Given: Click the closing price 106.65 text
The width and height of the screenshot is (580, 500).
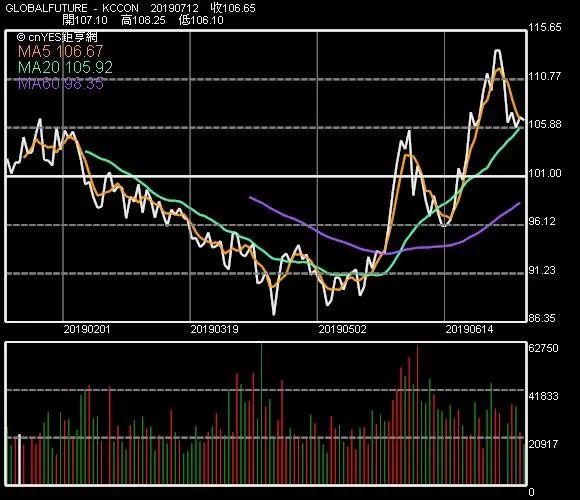Looking at the screenshot, I should point(233,8).
